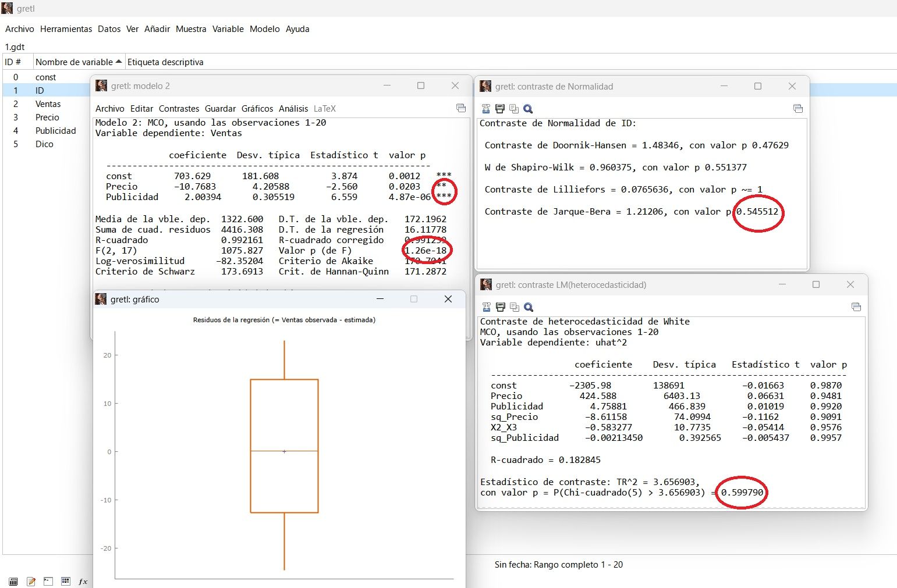Open the Contrastes menu in modelo 2
Image resolution: width=897 pixels, height=588 pixels.
(179, 109)
